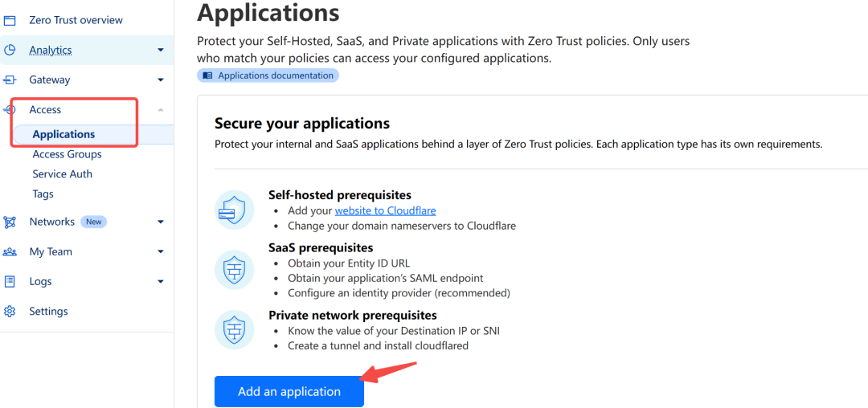Expand the Gateway dropdown arrow
Image resolution: width=868 pixels, height=408 pixels.
161,80
